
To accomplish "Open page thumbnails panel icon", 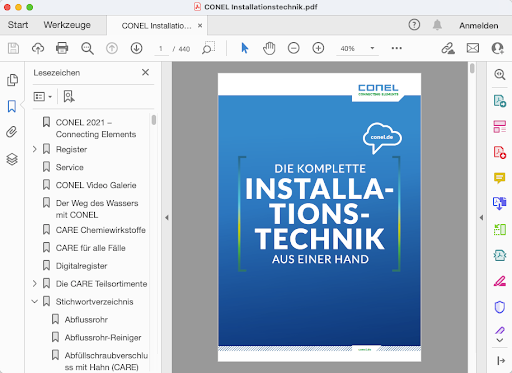I will click(12, 80).
